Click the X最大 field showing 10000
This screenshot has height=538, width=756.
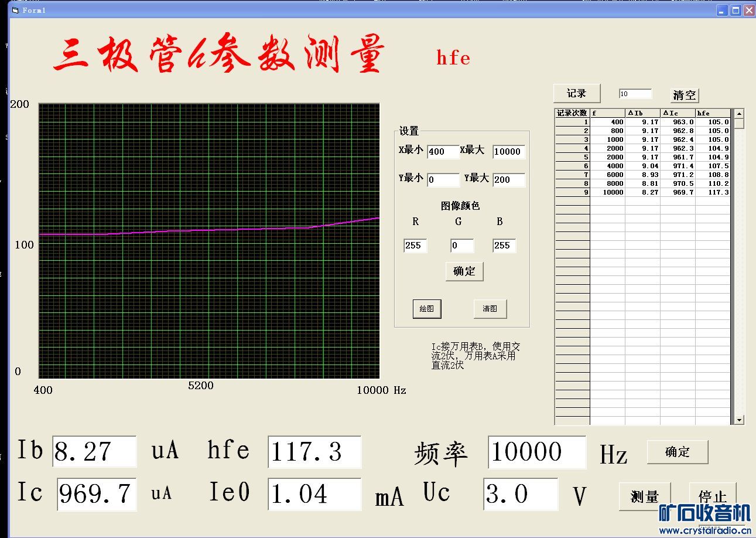(x=508, y=152)
